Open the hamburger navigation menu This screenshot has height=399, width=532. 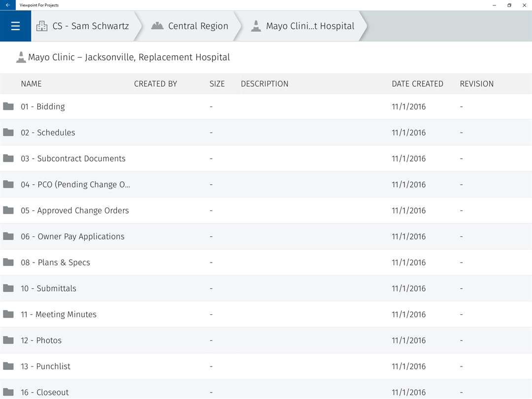(x=15, y=26)
